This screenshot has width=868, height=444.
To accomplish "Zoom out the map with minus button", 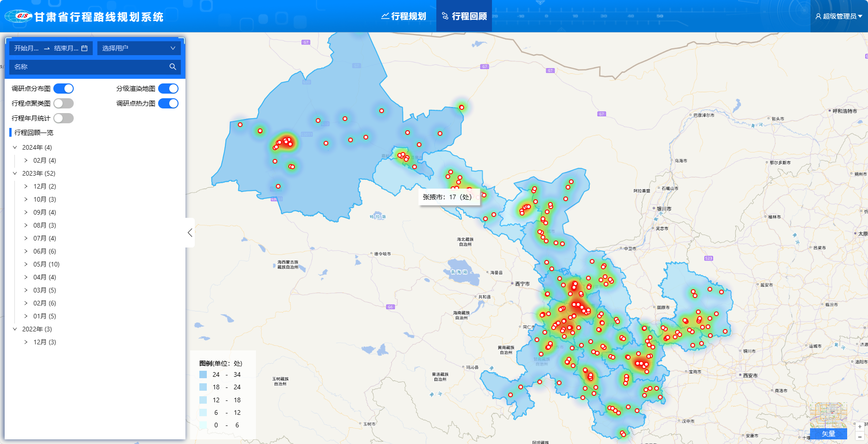I will click(x=860, y=437).
